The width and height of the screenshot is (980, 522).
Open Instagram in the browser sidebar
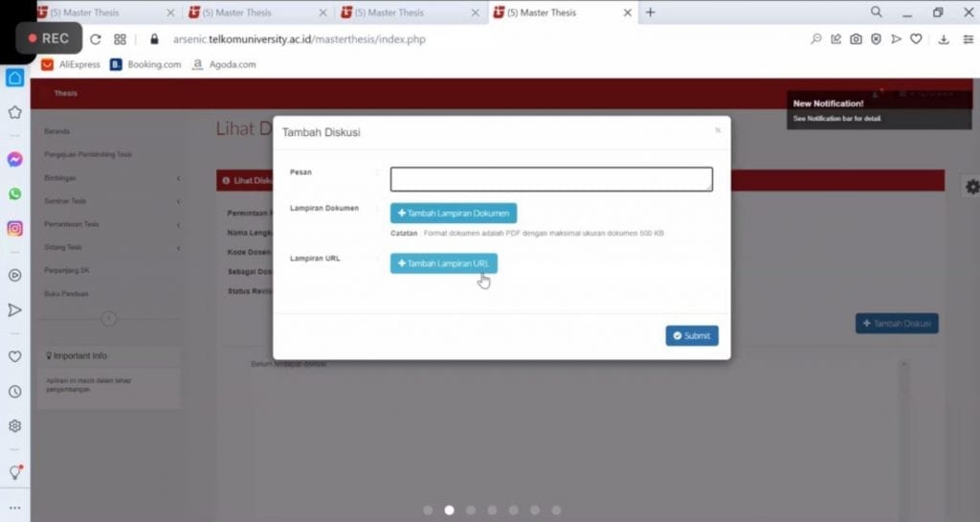pyautogui.click(x=14, y=229)
